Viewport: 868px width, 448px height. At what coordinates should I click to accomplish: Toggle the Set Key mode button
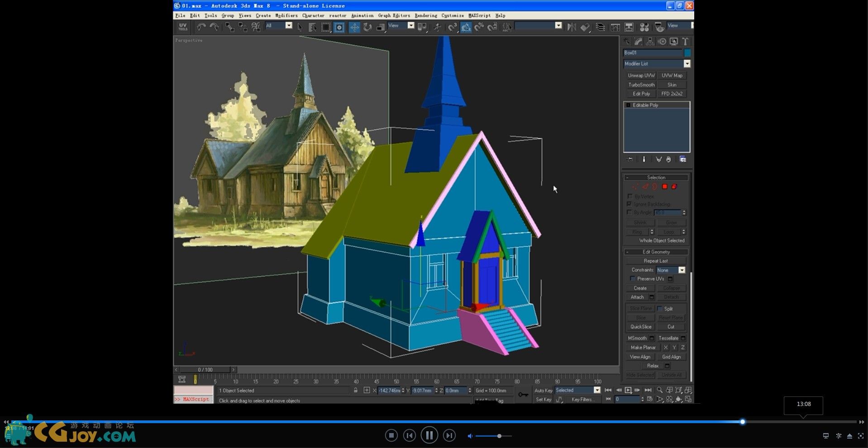tap(543, 400)
